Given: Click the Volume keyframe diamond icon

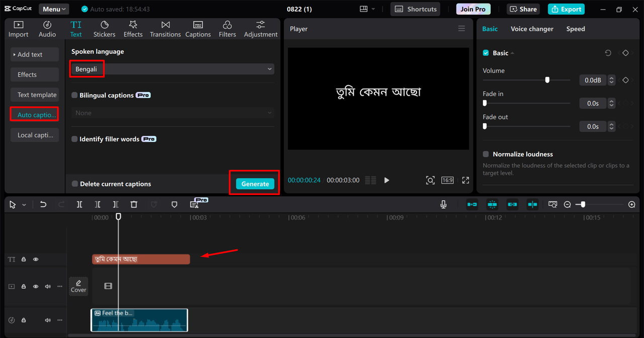Looking at the screenshot, I should click(625, 80).
